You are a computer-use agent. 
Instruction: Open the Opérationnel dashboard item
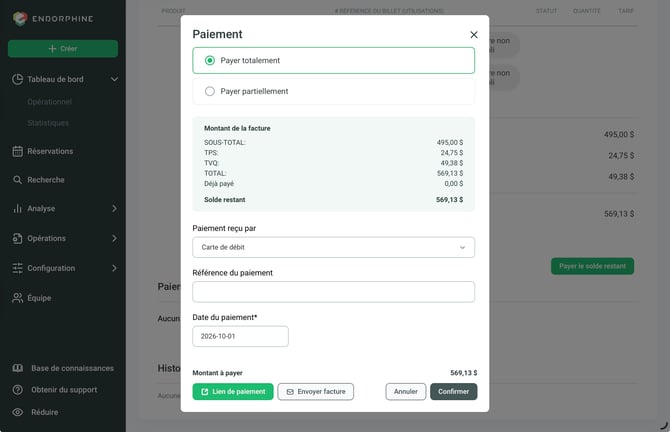tap(50, 102)
